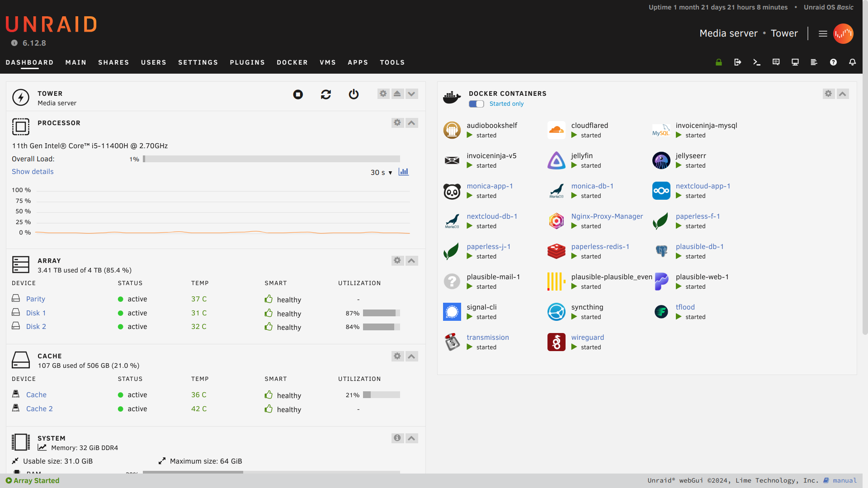This screenshot has width=868, height=488.
Task: Toggle the Started only Docker filter
Action: pyautogui.click(x=475, y=103)
